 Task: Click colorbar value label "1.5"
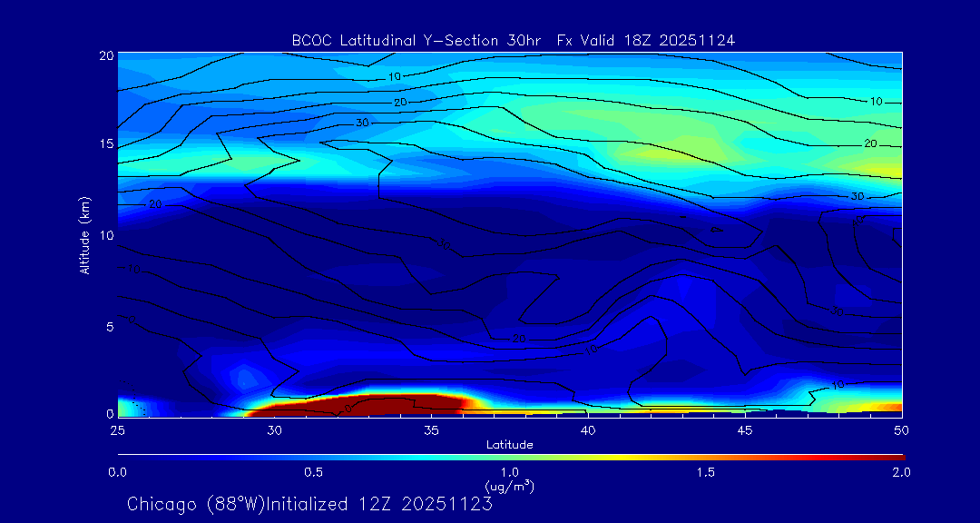[x=706, y=472]
